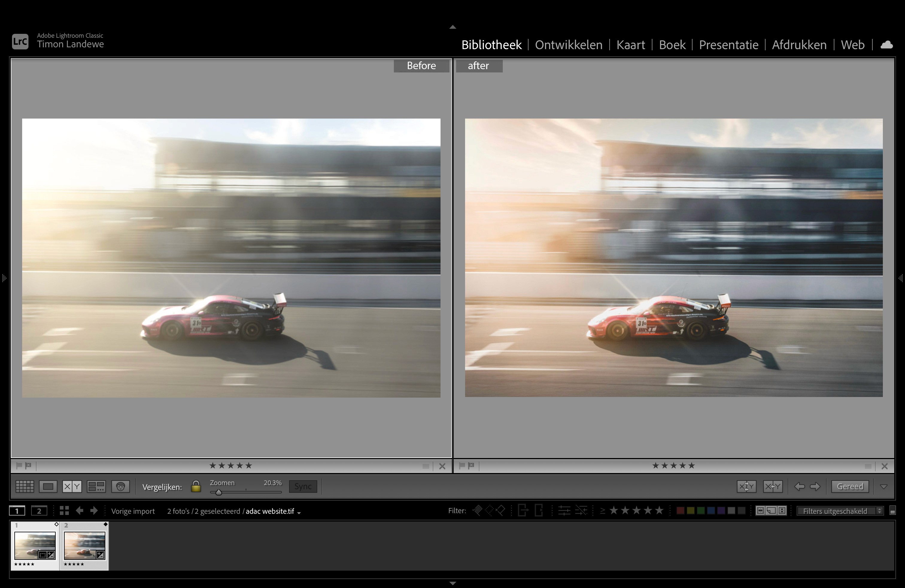Open the Afdrukken module
The image size is (905, 588).
(799, 45)
